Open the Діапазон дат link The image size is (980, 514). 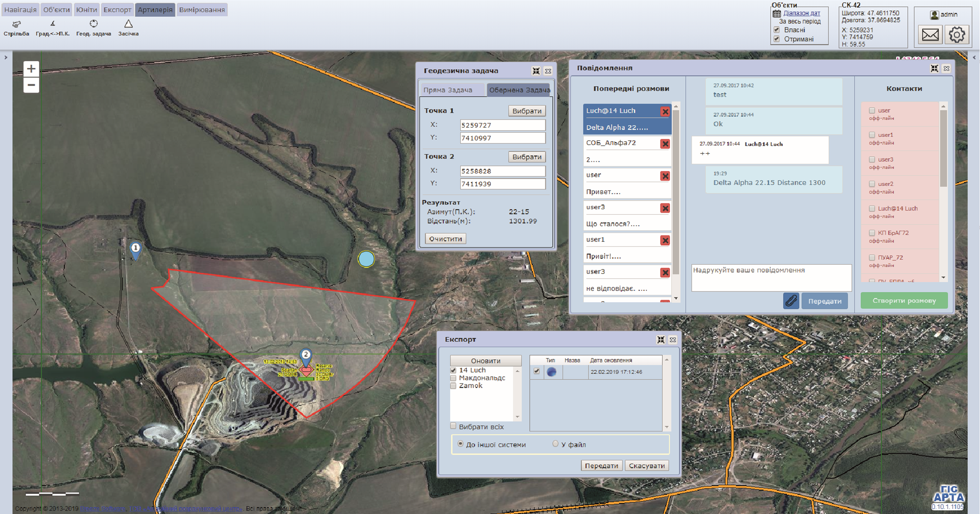pos(801,13)
